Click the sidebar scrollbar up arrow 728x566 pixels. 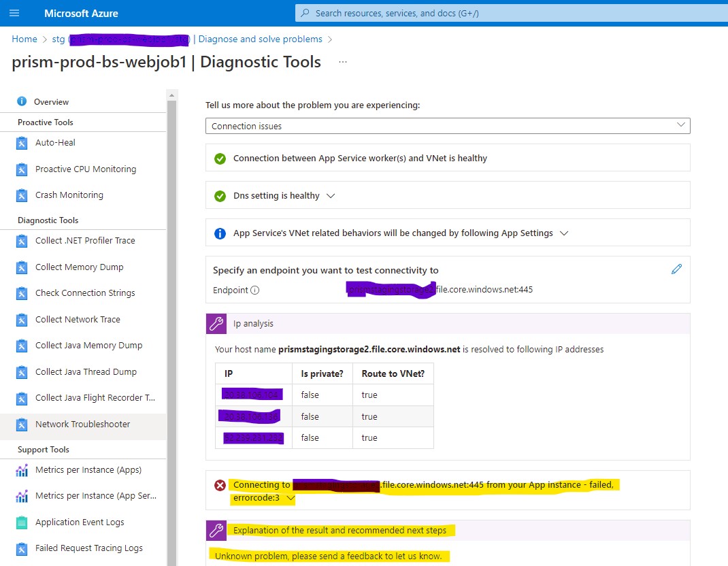171,95
